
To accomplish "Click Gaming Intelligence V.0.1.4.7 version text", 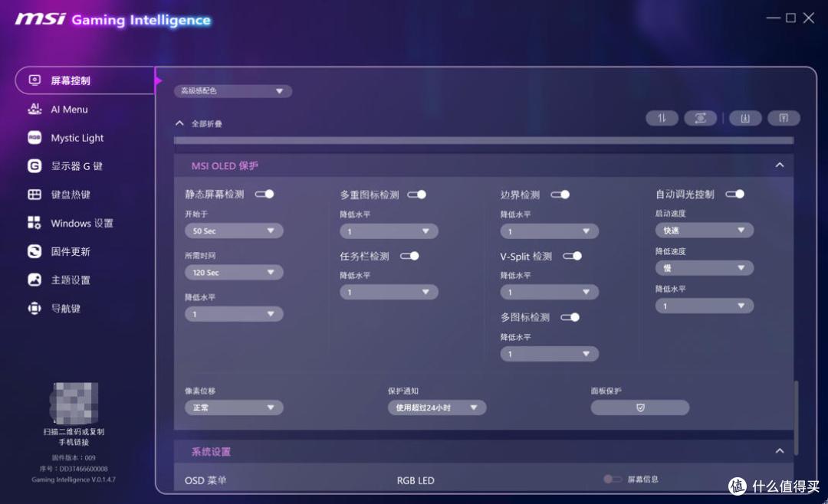I will pyautogui.click(x=74, y=479).
